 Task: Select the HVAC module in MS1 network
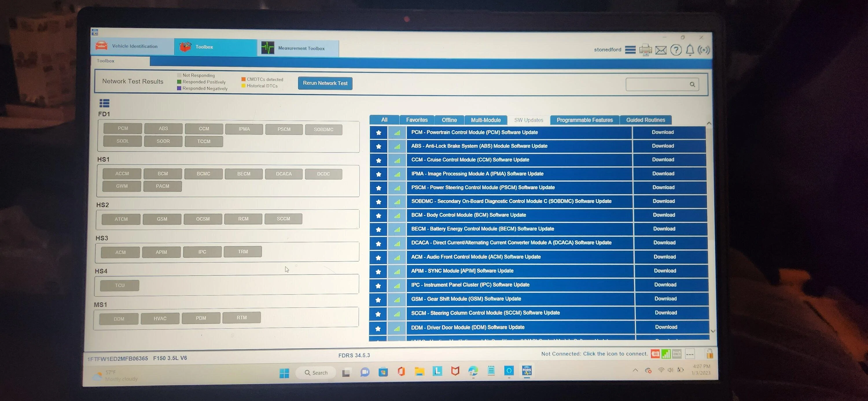(160, 319)
